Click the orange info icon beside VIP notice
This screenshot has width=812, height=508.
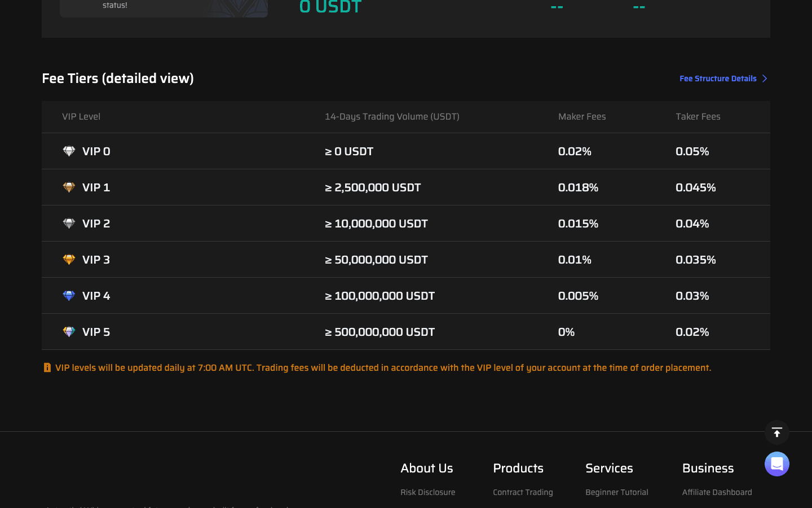pos(47,367)
